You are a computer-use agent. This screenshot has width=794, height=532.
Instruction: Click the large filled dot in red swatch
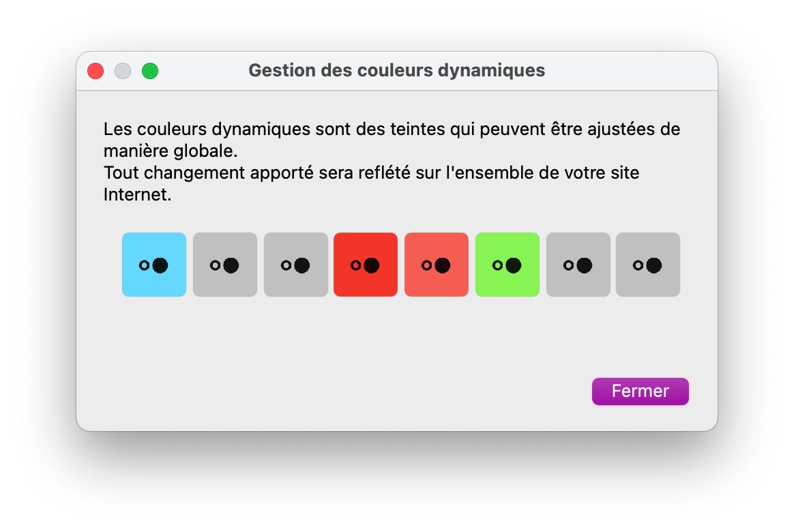click(372, 265)
